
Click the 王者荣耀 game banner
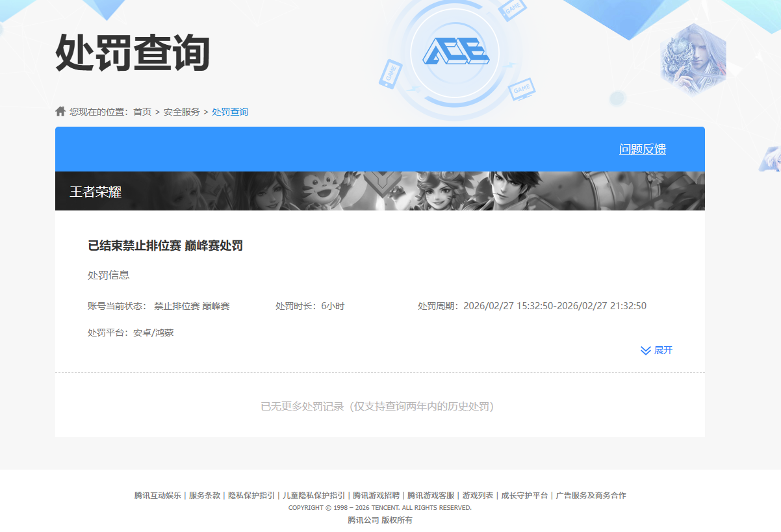[x=379, y=191]
